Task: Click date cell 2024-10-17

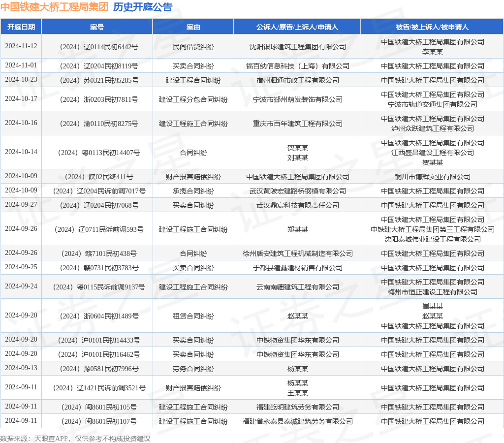Action: [21, 99]
